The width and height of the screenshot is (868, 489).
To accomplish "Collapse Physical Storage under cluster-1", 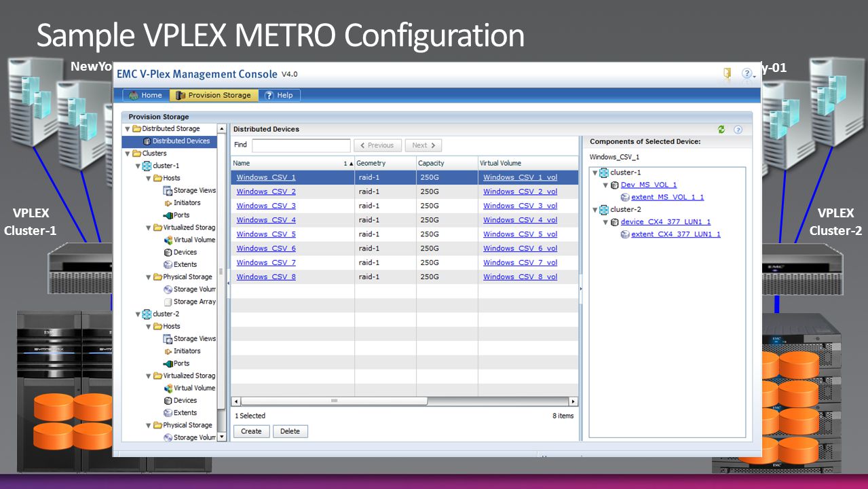I will (148, 277).
